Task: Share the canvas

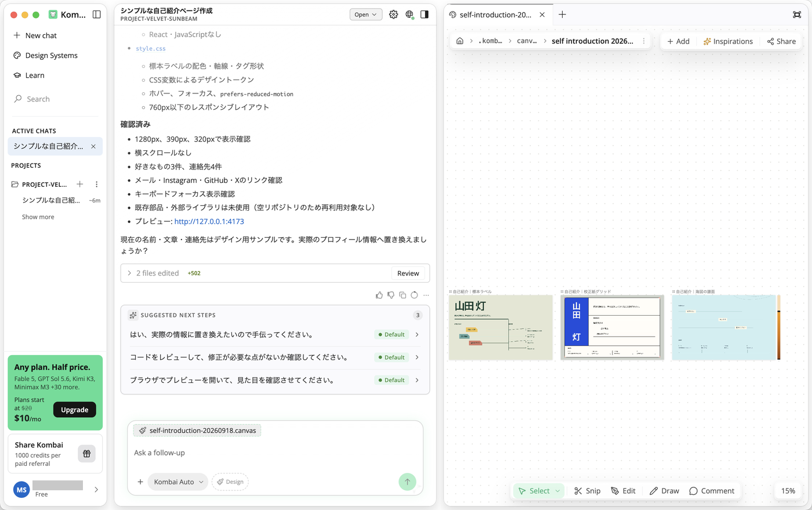Action: (781, 41)
